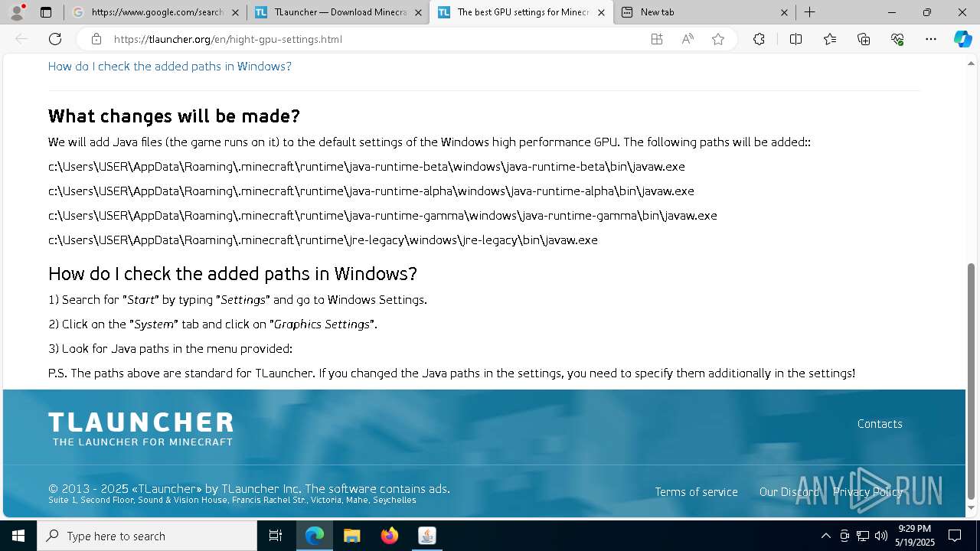Close the best GPU settings tab
Viewport: 980px width, 551px height.
point(601,12)
